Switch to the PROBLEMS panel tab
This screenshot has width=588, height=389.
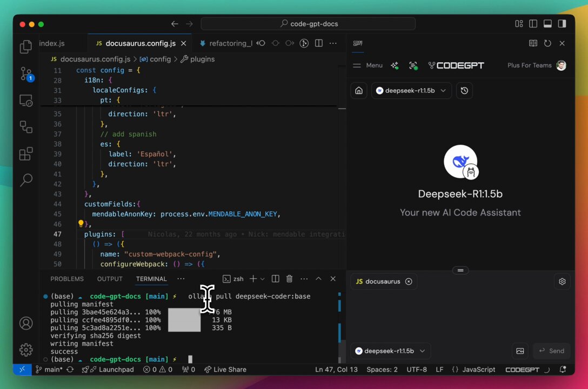click(x=67, y=279)
